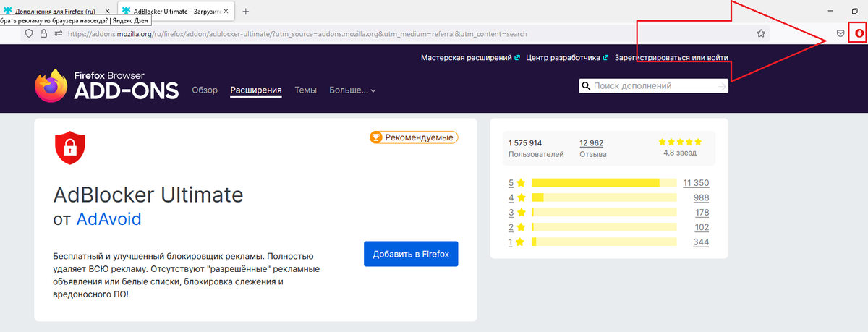The height and width of the screenshot is (332, 868).
Task: Click the 988 four-star count
Action: click(701, 197)
